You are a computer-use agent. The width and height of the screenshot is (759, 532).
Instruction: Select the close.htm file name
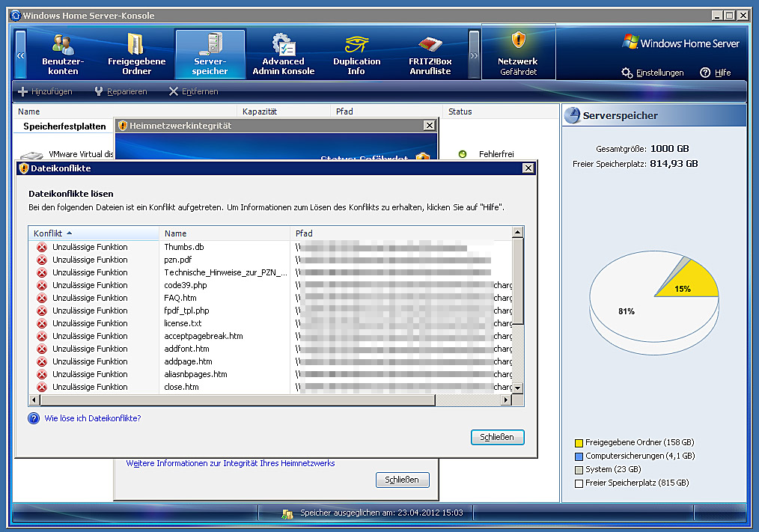pos(181,387)
